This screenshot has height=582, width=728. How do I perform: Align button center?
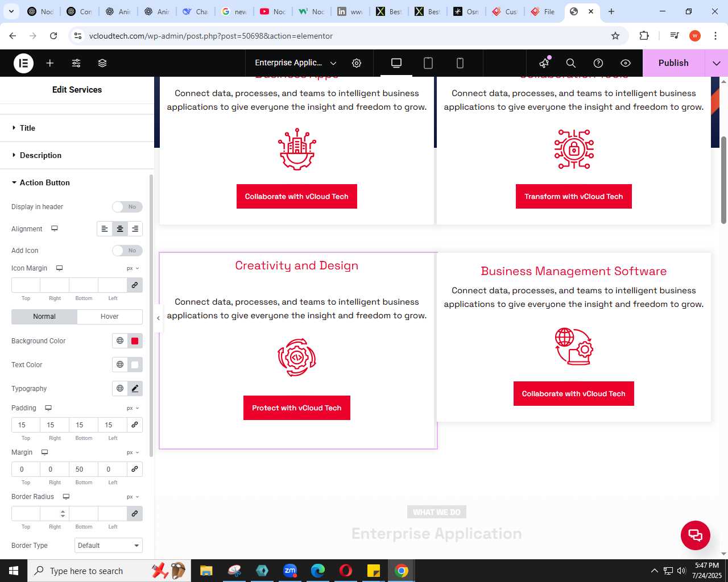[x=120, y=229]
